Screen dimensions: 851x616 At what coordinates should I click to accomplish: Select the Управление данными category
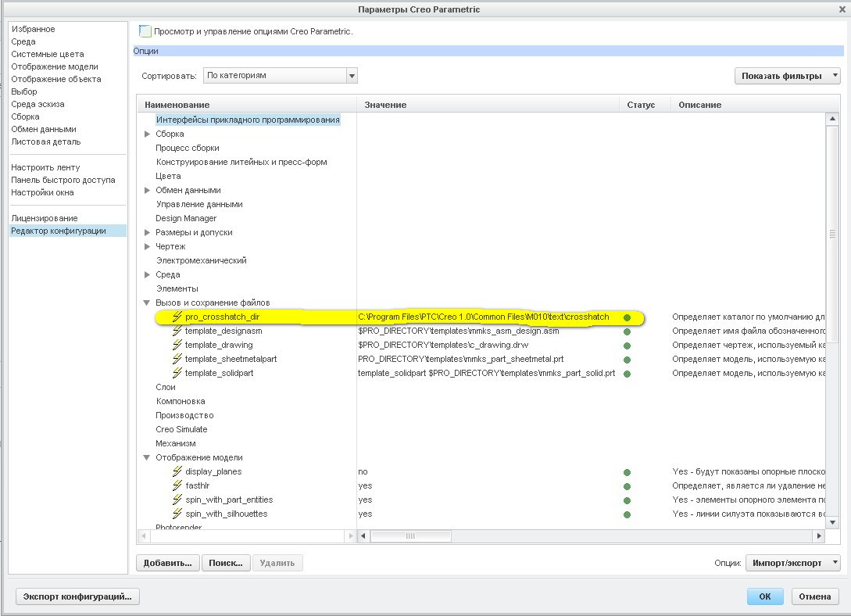click(199, 204)
